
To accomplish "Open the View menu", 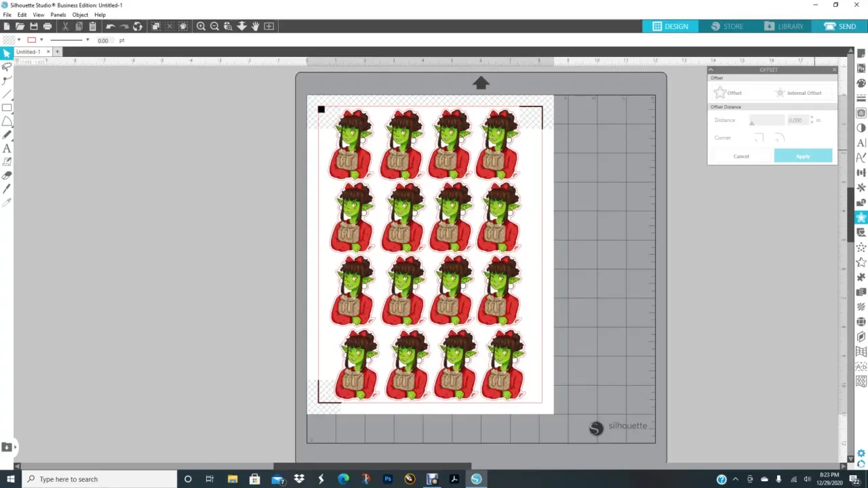I will click(x=39, y=15).
